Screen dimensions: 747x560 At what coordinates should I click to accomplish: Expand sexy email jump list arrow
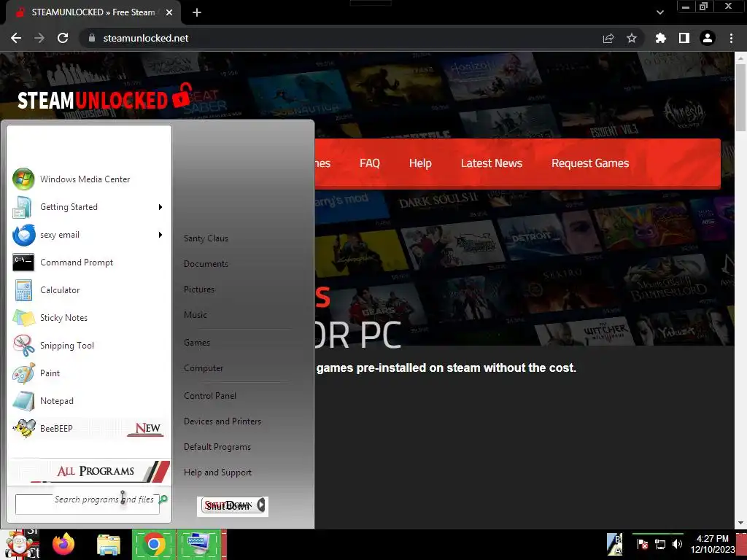click(x=160, y=235)
